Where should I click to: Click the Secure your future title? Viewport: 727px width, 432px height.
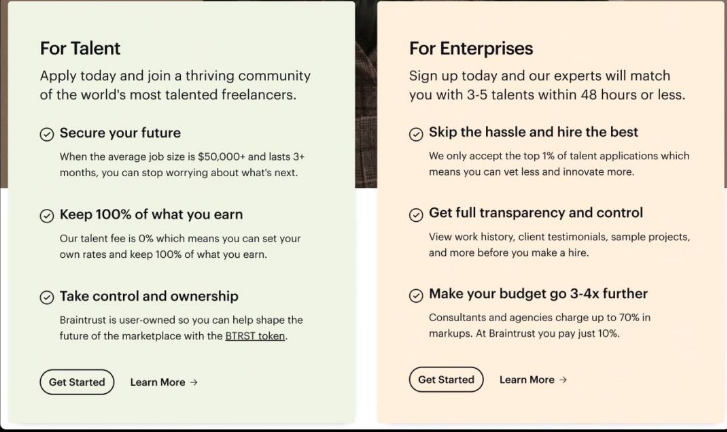pyautogui.click(x=120, y=133)
